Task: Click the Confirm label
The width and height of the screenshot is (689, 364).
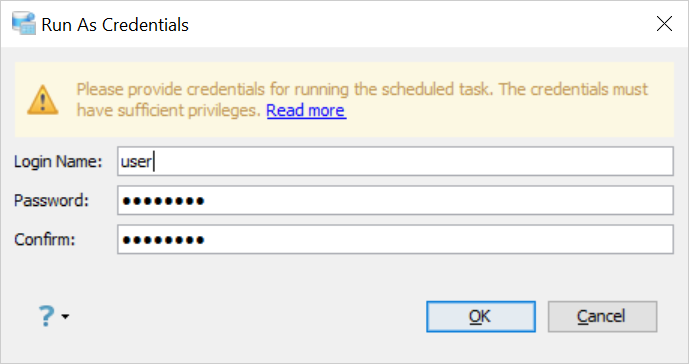Action: 45,240
